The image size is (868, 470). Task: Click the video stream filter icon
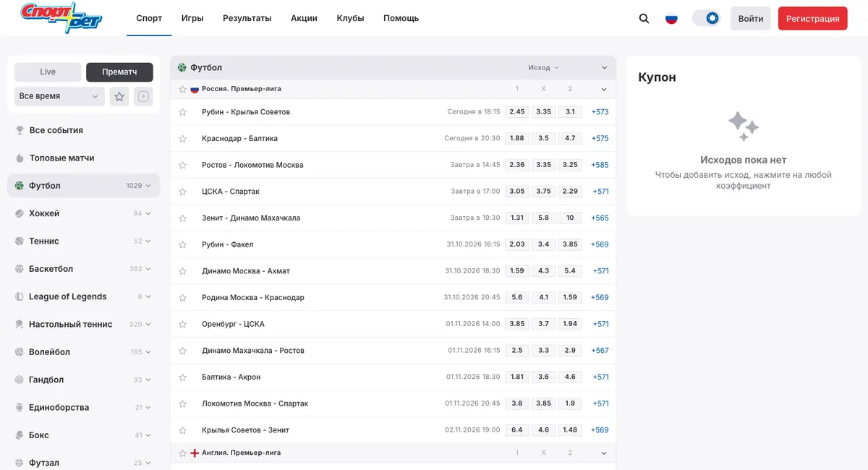point(143,96)
